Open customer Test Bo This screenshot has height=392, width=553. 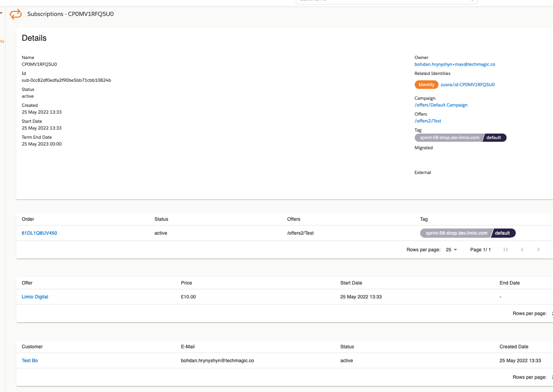click(30, 361)
